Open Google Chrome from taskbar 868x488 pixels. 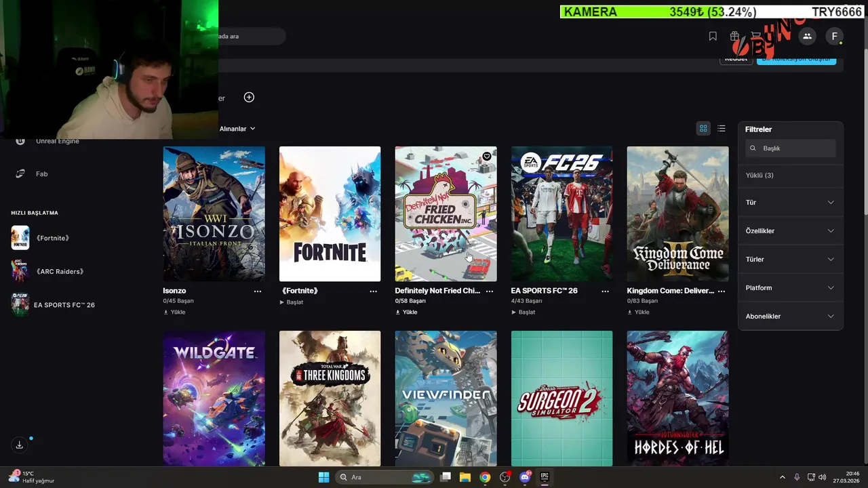click(x=485, y=477)
